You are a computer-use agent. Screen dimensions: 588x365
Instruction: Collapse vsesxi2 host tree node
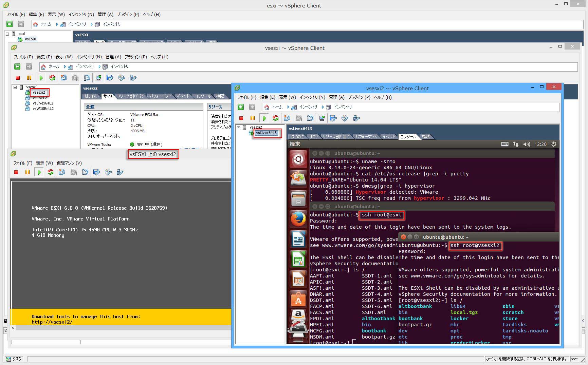point(238,128)
